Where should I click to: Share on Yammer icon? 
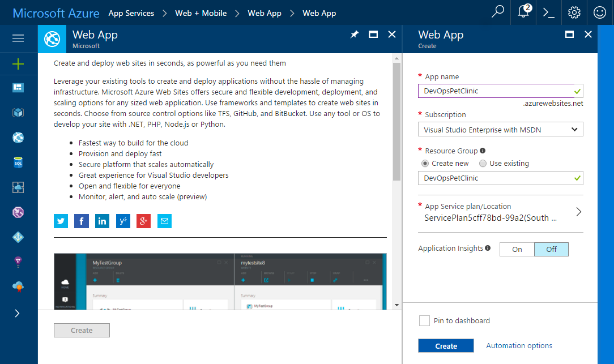[x=123, y=221]
